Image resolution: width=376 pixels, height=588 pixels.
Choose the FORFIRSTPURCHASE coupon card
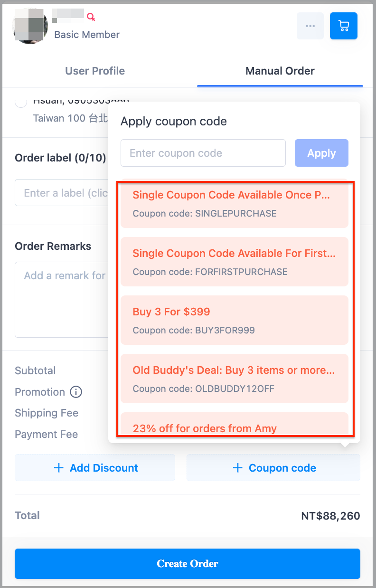[x=235, y=262]
